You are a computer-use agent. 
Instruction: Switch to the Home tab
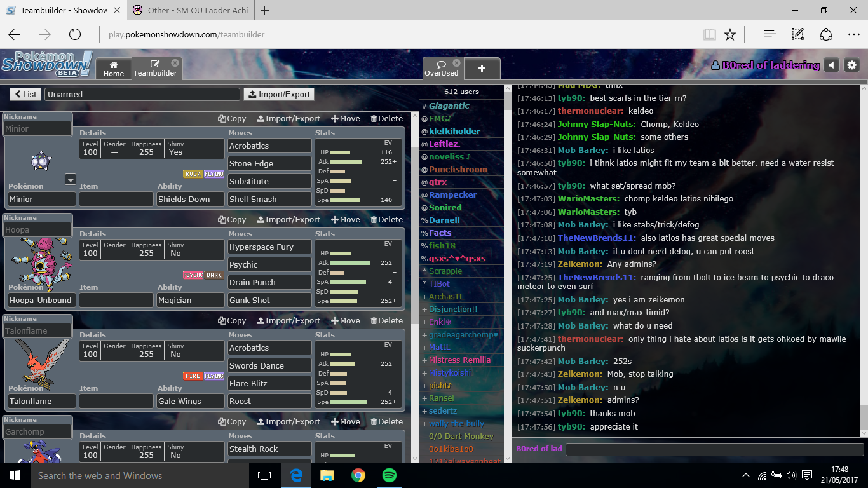(x=114, y=69)
